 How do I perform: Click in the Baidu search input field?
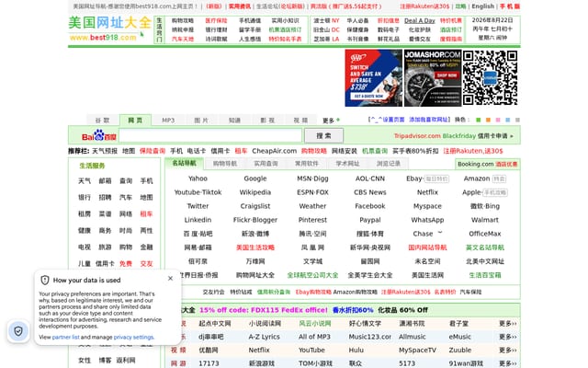[210, 135]
